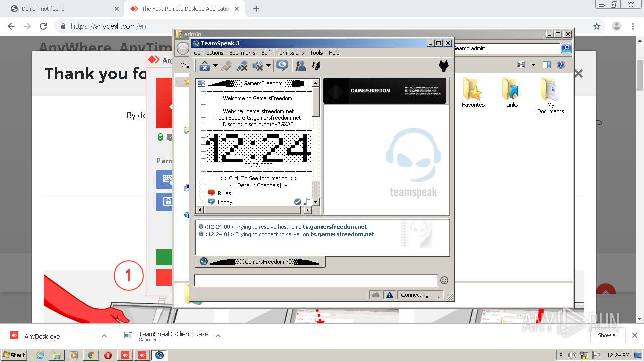
Task: Click the TeamSpeak chat input field
Action: [x=316, y=280]
